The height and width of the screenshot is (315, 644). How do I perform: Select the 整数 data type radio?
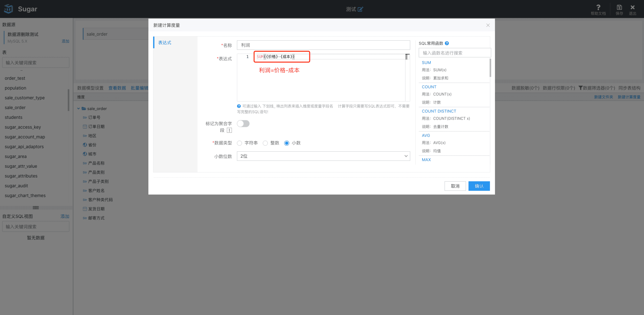coord(265,143)
